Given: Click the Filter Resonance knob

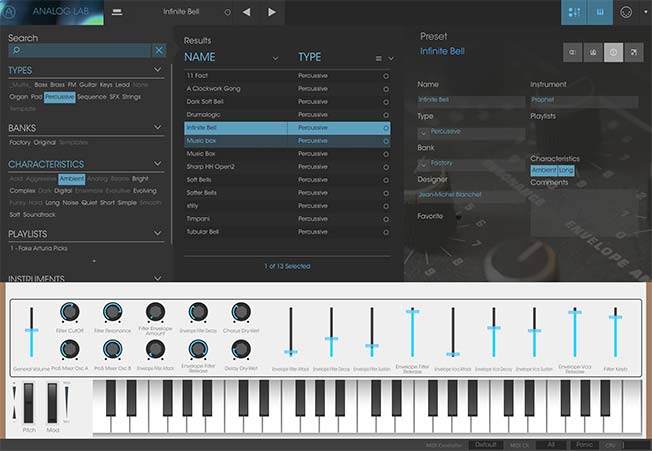Looking at the screenshot, I should pos(112,312).
